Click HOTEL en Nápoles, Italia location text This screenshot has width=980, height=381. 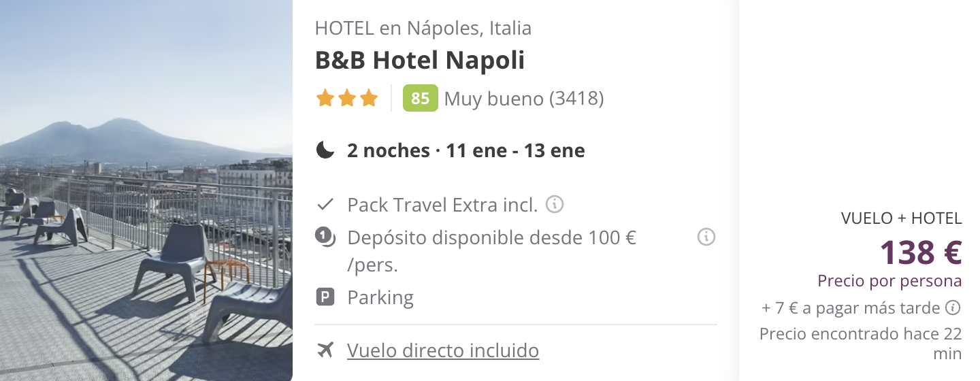pyautogui.click(x=423, y=28)
